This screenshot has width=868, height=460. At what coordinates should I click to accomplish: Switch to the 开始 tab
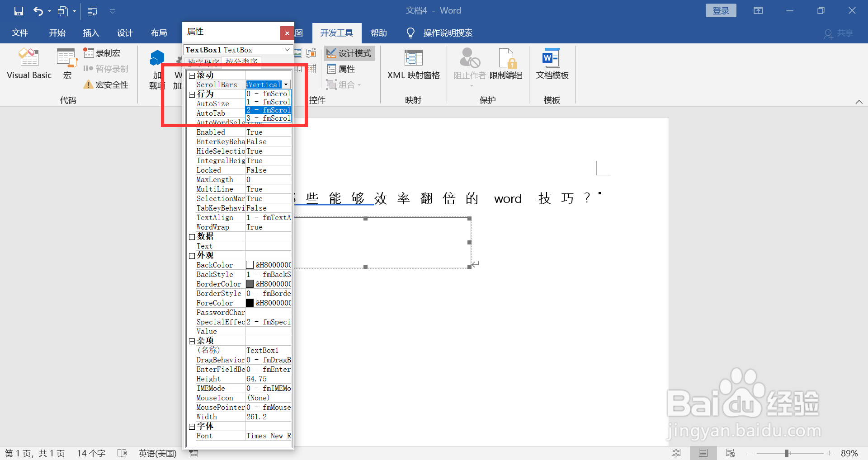click(57, 33)
